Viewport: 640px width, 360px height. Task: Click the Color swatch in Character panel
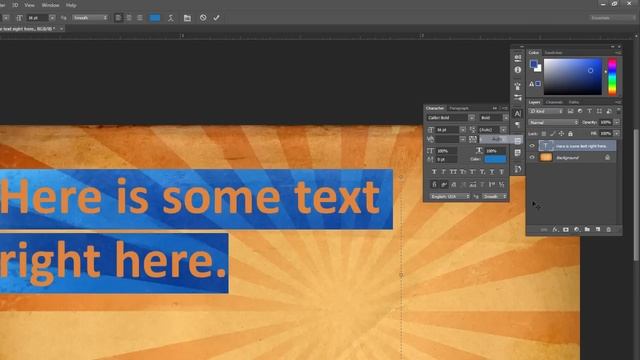495,159
